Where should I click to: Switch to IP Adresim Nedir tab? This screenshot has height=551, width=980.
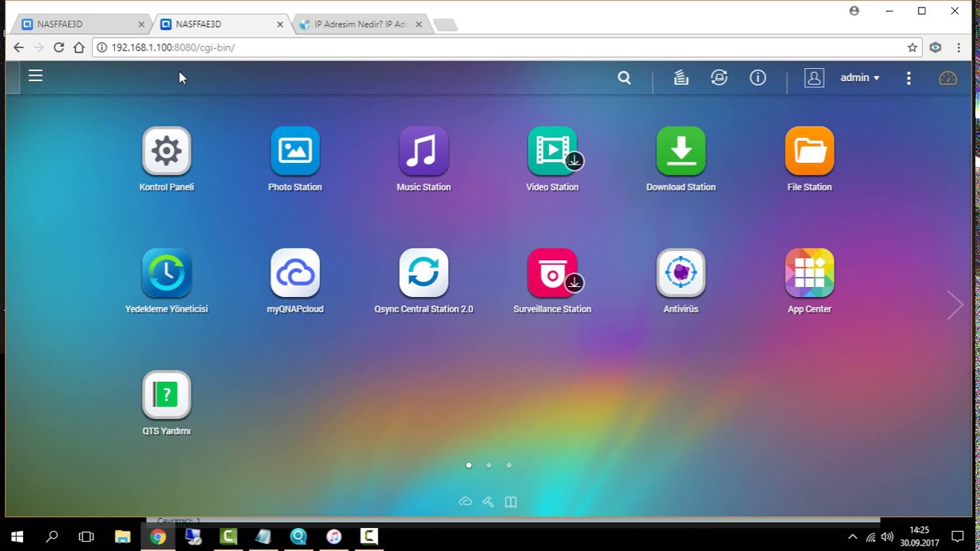click(x=360, y=24)
